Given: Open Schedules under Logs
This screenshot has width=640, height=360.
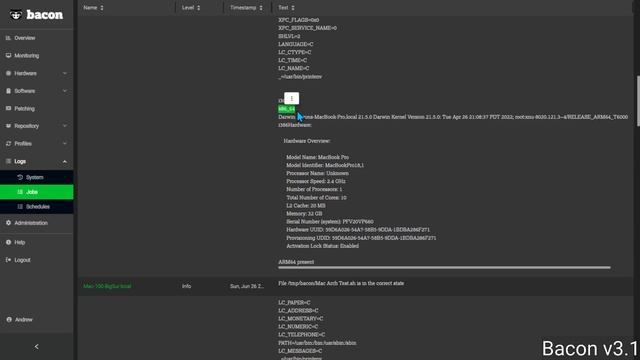Looking at the screenshot, I should tap(38, 207).
